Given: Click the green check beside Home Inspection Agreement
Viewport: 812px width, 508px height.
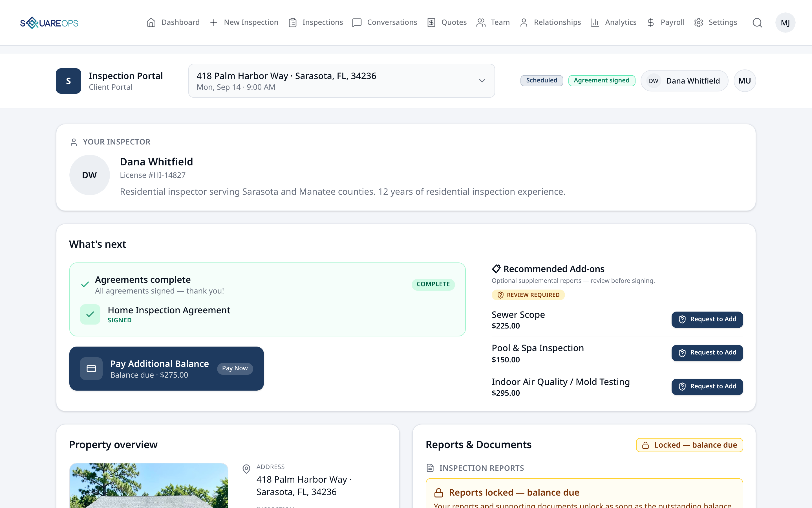Looking at the screenshot, I should (90, 314).
